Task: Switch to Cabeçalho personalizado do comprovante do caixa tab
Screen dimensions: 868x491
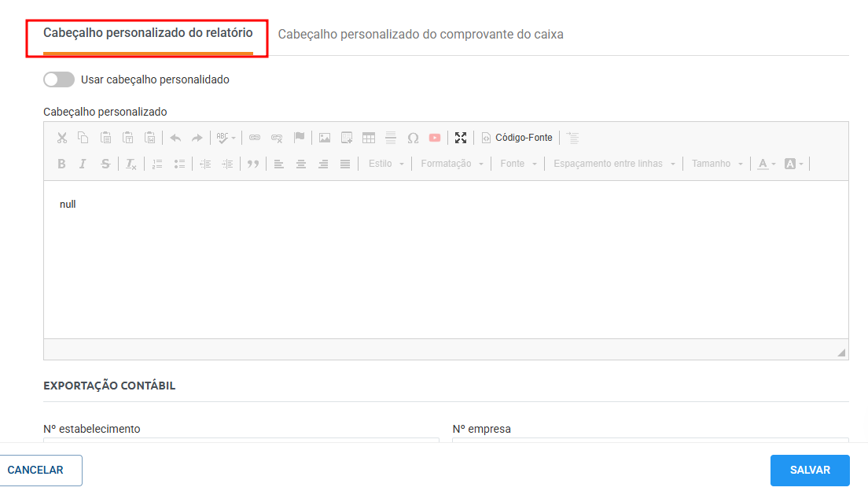Action: (x=421, y=35)
